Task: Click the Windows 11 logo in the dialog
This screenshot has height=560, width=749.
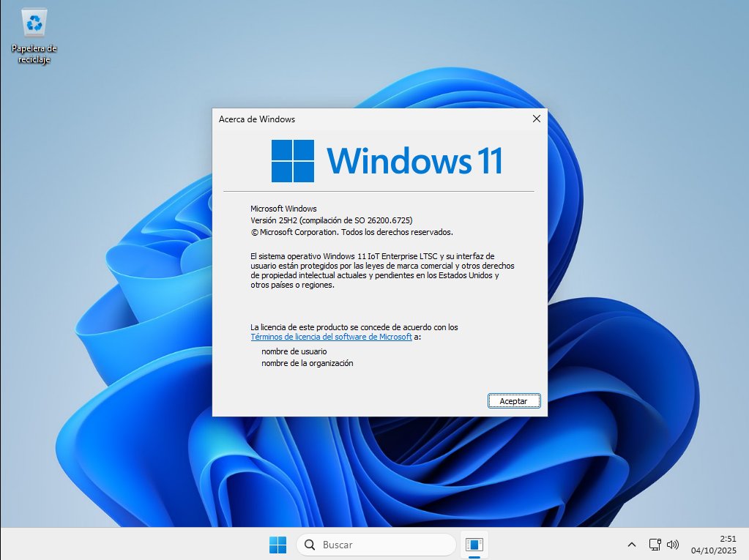Action: 387,161
